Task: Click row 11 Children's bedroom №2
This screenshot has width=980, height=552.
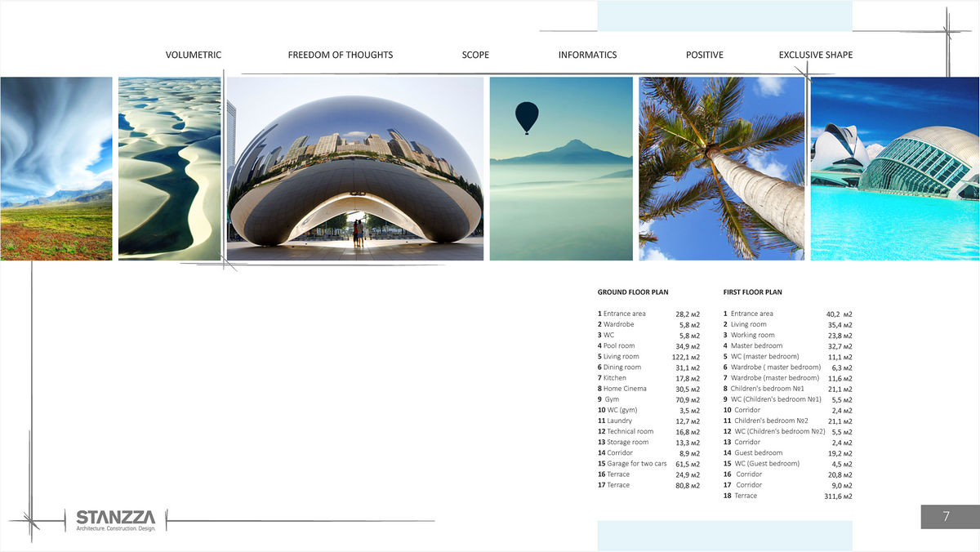Action: [787, 421]
